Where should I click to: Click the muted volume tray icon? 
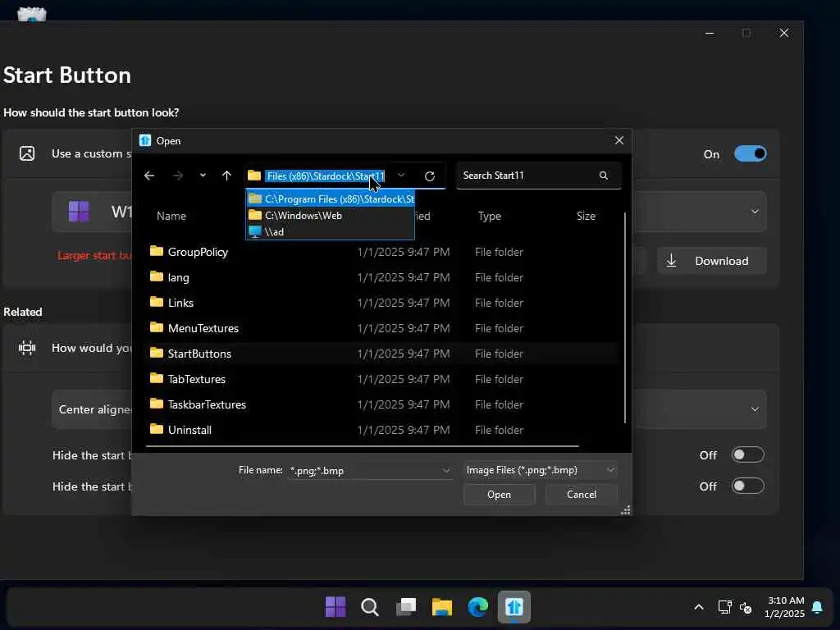[745, 608]
